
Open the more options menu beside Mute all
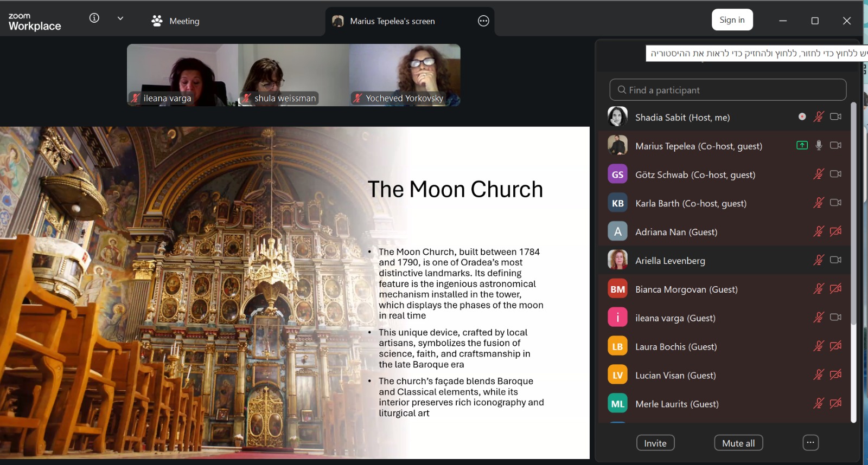click(x=810, y=443)
